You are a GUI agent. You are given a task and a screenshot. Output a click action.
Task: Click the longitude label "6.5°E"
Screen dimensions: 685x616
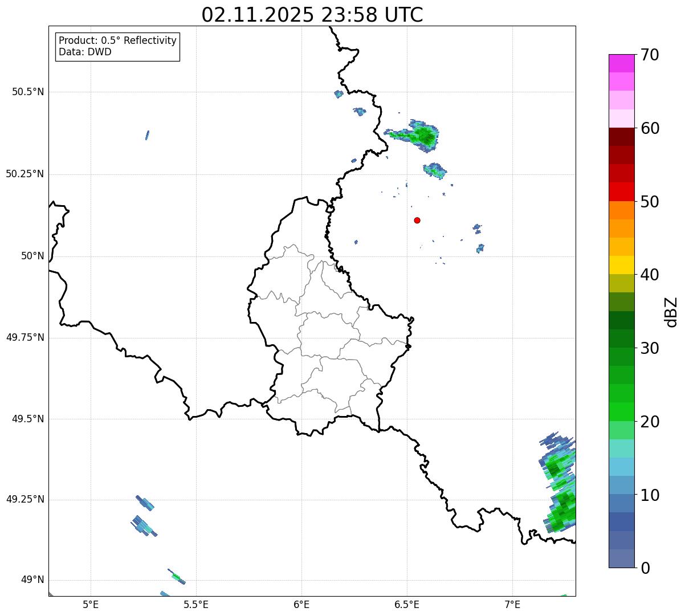coord(407,604)
